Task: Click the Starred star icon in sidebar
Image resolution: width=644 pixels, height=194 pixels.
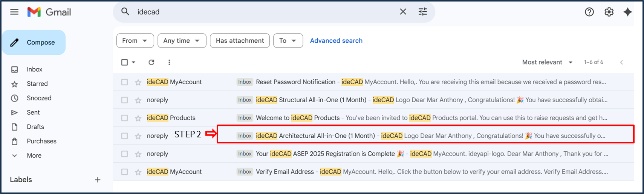Action: 15,84
